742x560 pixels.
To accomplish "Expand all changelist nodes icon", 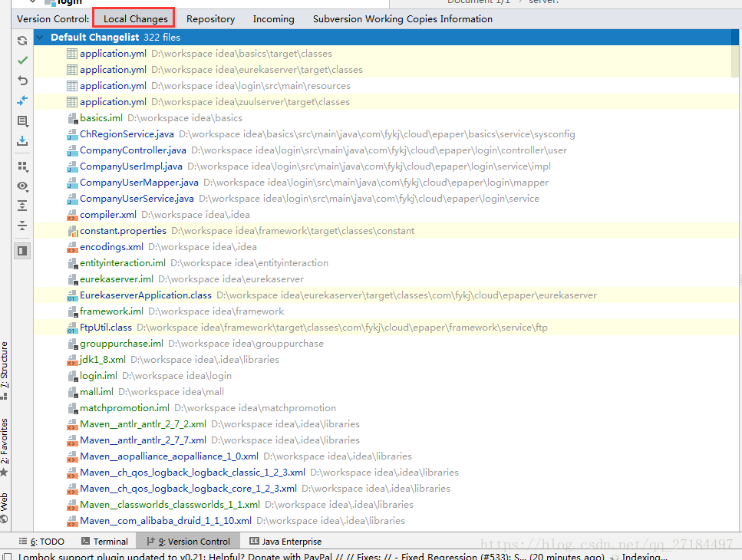I will pos(22,205).
